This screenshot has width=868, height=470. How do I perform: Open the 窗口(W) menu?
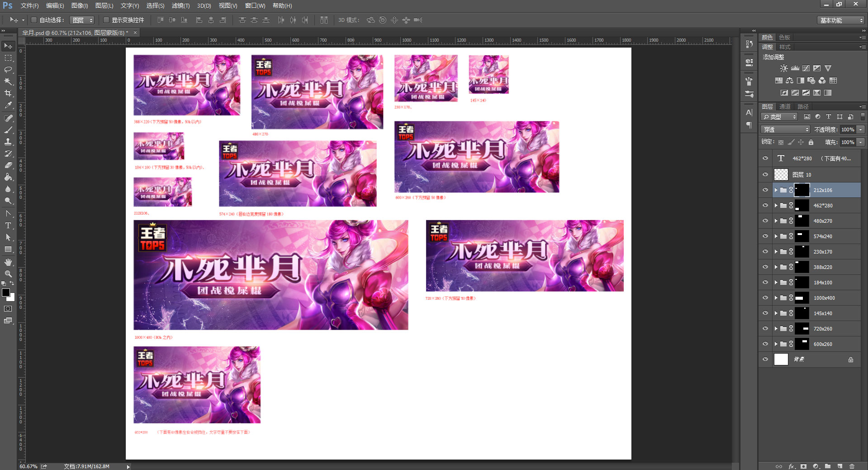(255, 6)
